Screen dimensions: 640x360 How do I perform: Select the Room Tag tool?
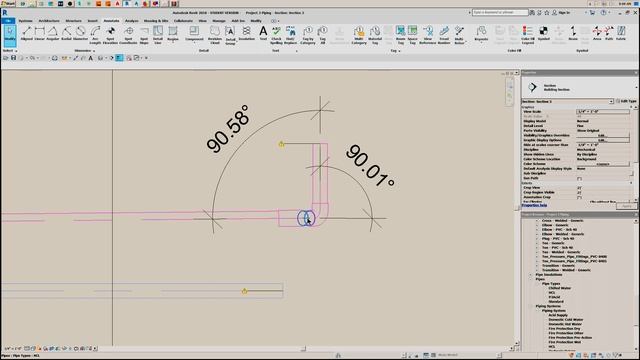[400, 35]
